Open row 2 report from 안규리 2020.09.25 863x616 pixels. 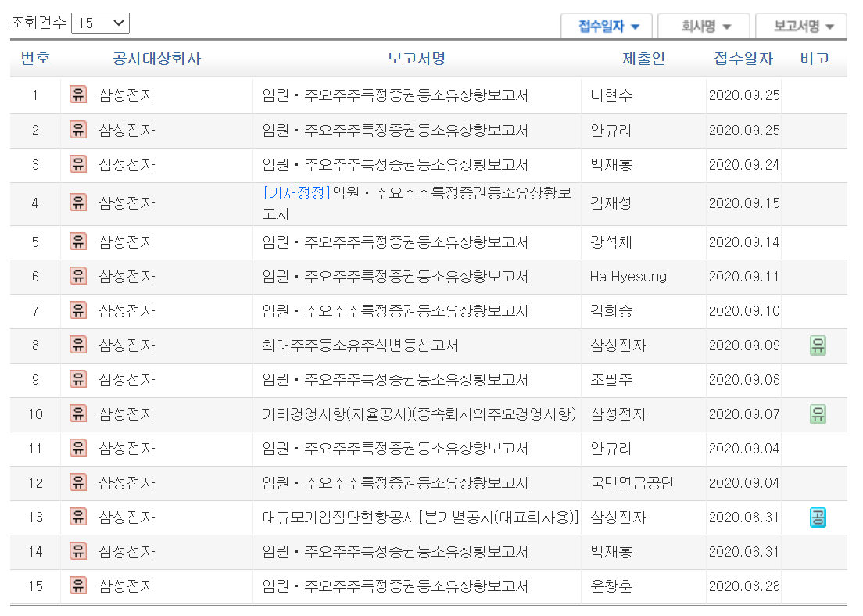396,131
